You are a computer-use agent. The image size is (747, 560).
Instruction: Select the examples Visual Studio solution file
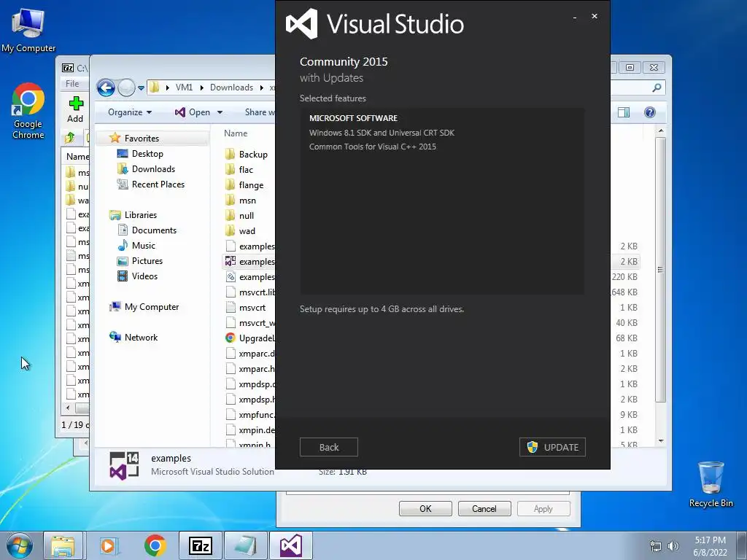[249, 262]
